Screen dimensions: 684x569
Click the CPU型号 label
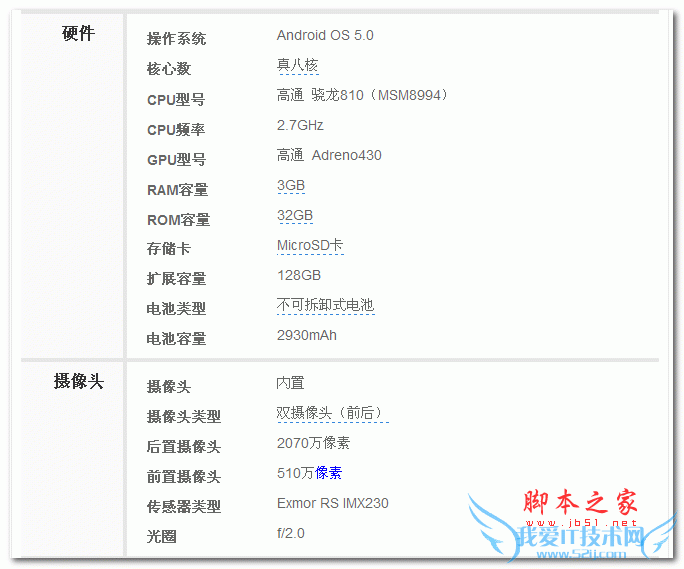176,99
